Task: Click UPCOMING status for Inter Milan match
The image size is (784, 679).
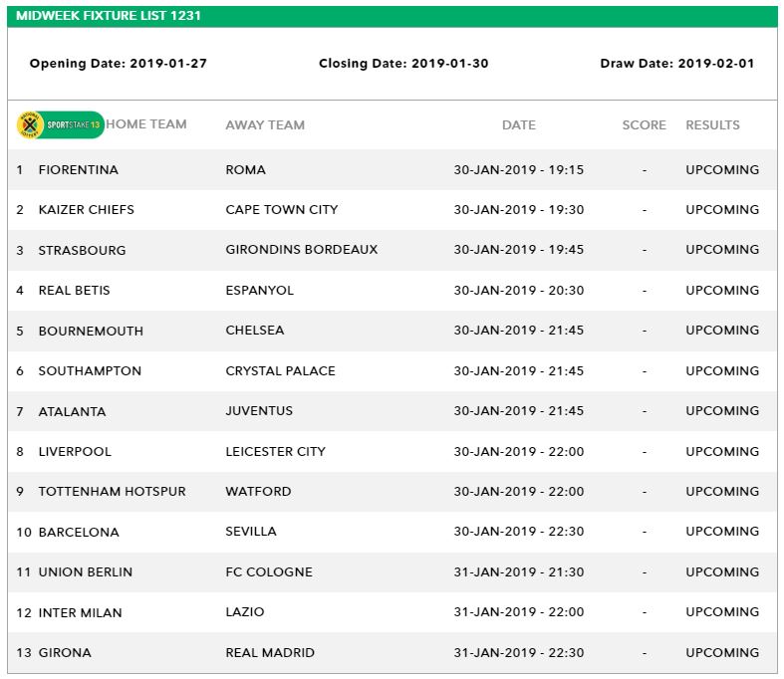Action: click(721, 612)
